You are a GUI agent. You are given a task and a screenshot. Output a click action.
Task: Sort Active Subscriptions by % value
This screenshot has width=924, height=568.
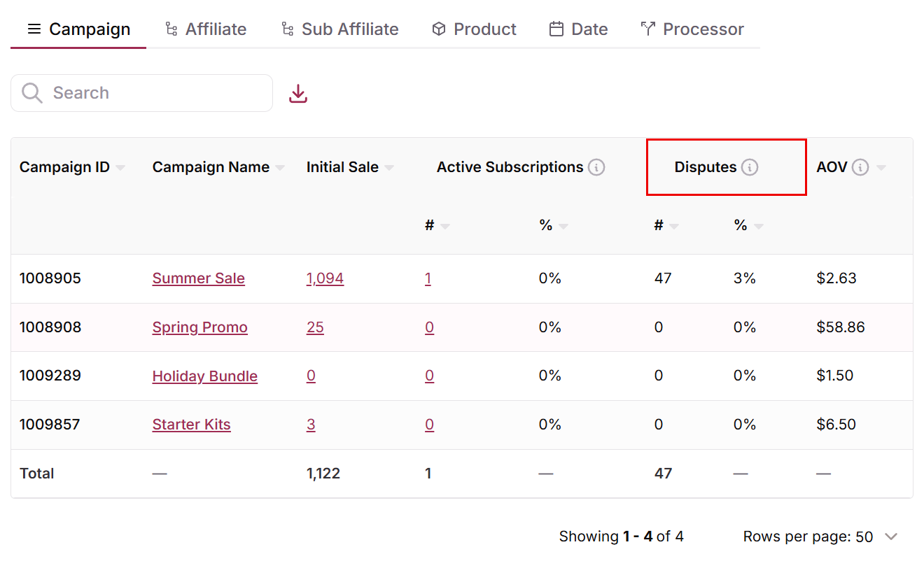point(563,226)
